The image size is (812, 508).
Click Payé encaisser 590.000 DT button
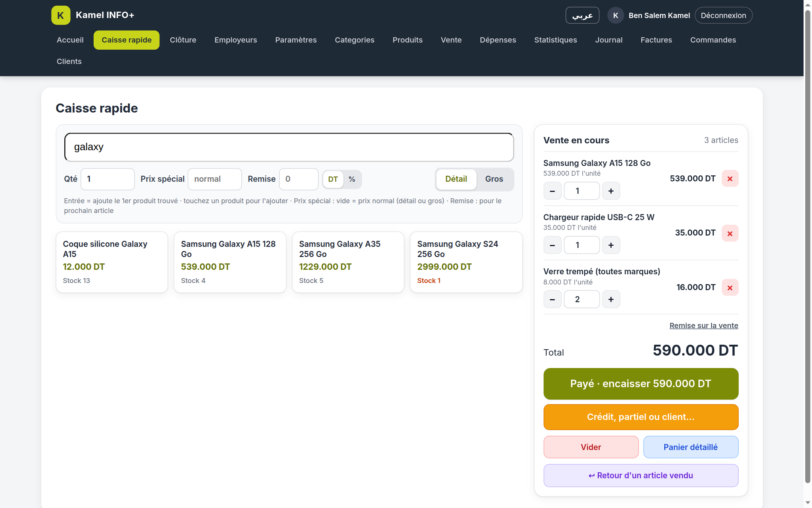(x=641, y=384)
